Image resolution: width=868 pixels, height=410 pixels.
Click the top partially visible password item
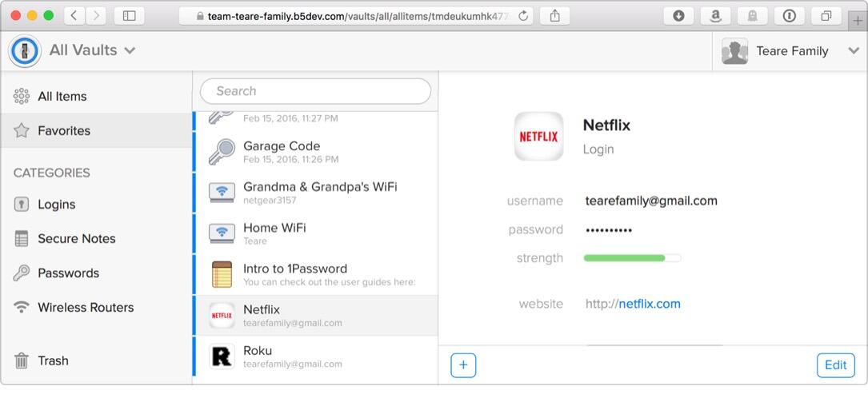coord(315,121)
